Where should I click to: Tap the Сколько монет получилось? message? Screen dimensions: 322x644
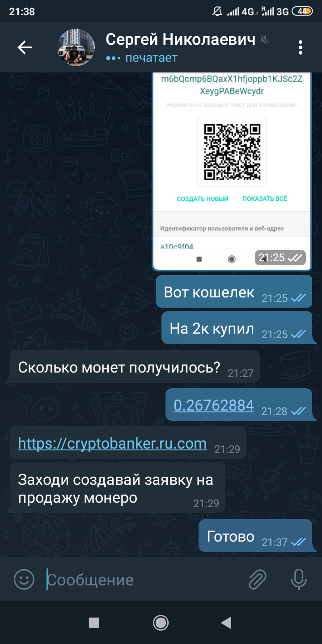coord(134,367)
